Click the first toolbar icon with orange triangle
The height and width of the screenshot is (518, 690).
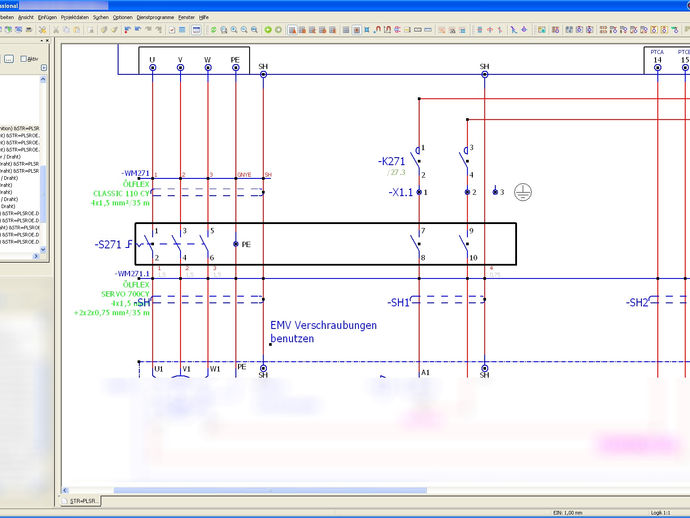[x=292, y=30]
